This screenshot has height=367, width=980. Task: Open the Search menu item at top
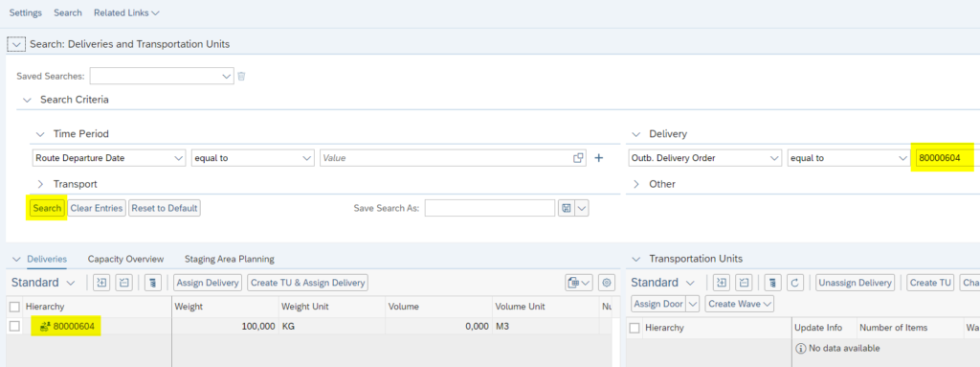68,12
